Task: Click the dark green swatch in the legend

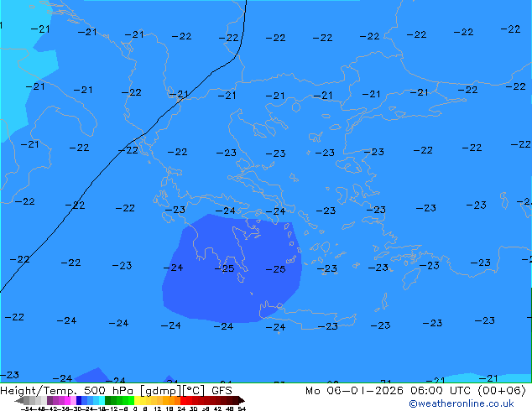Action: coord(108,400)
